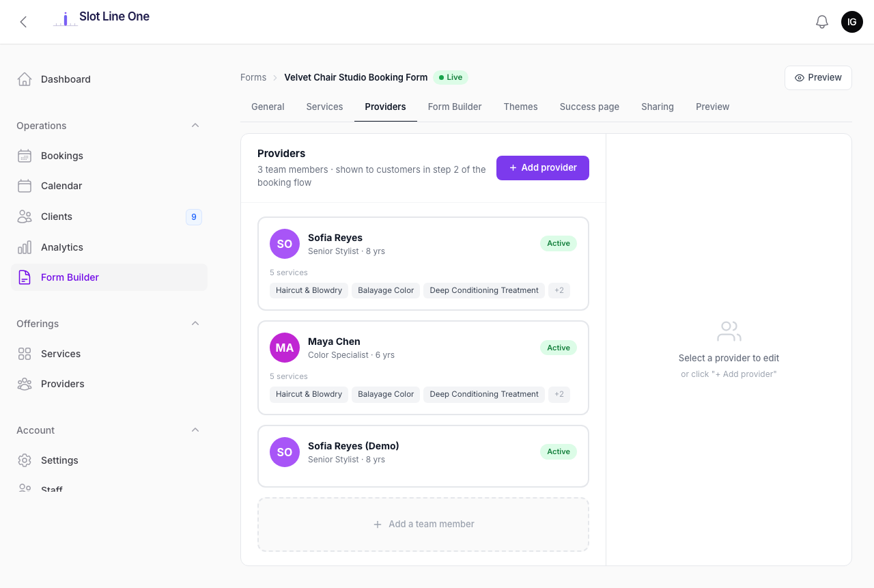874x588 pixels.
Task: Click the Form Builder document icon
Action: tap(25, 277)
